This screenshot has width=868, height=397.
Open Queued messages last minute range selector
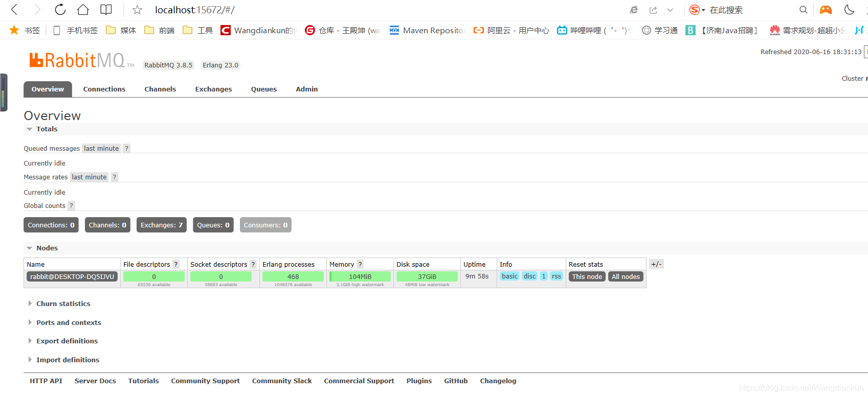[x=101, y=148]
